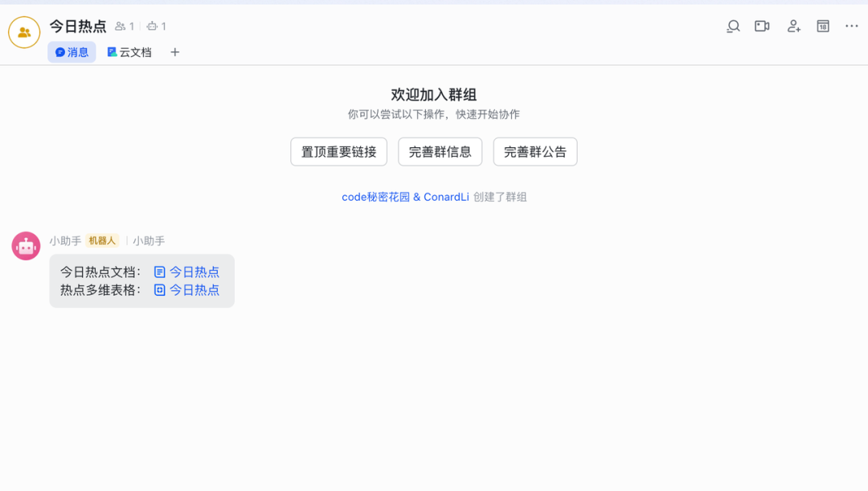Open search within the group chat

click(732, 26)
